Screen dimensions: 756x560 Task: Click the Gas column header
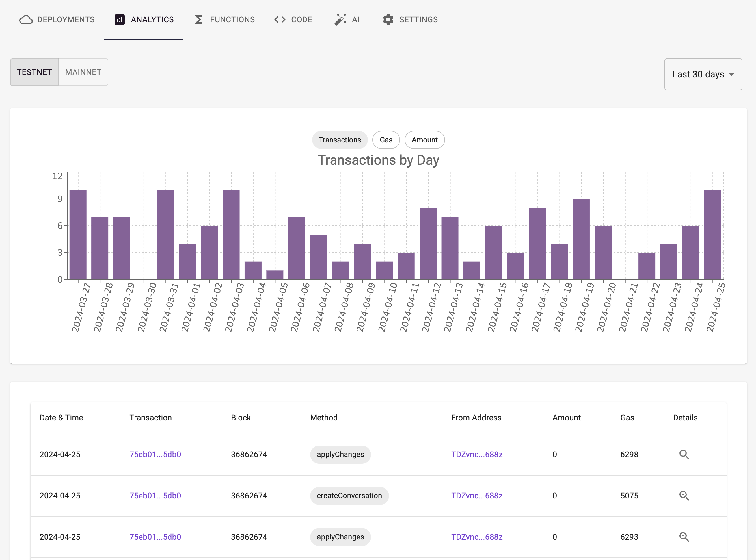[627, 418]
